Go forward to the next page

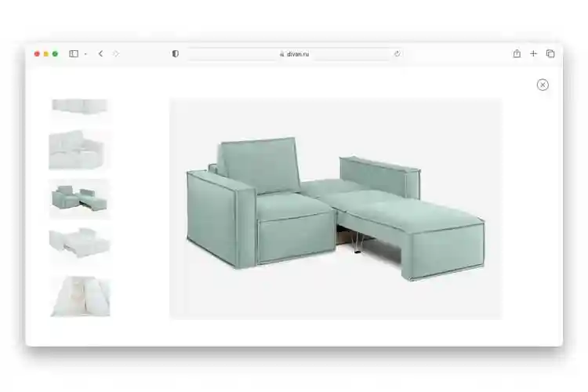point(116,53)
